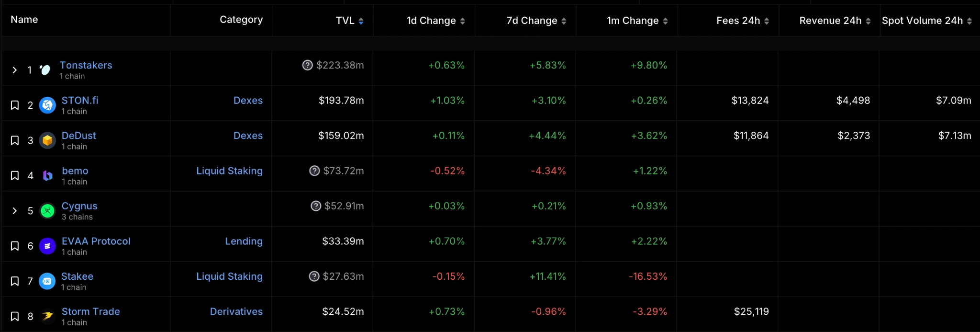
Task: Sort by Spot Volume 24h arrows
Action: (x=969, y=21)
